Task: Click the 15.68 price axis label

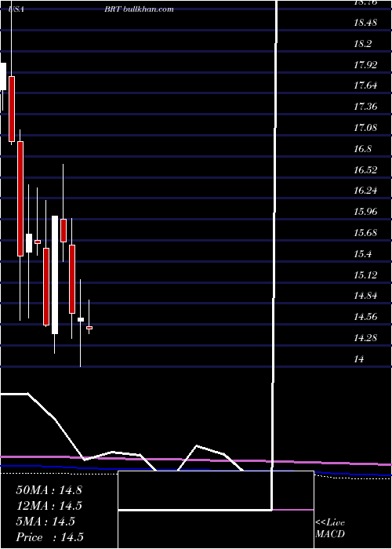Action: coord(365,232)
